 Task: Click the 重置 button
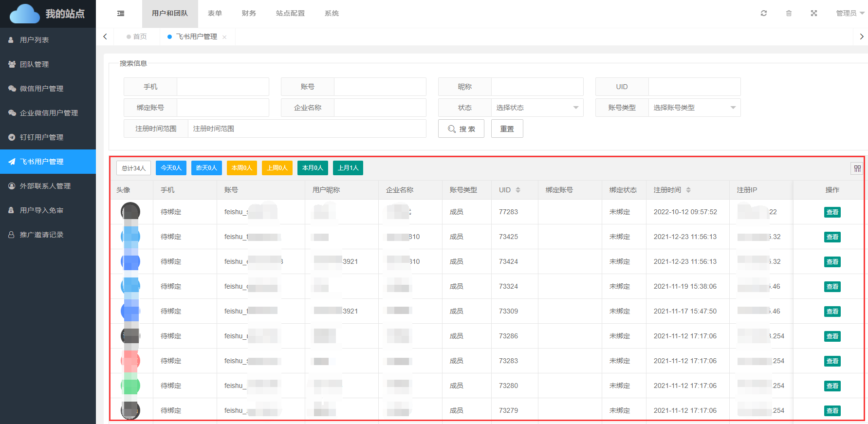coord(507,129)
